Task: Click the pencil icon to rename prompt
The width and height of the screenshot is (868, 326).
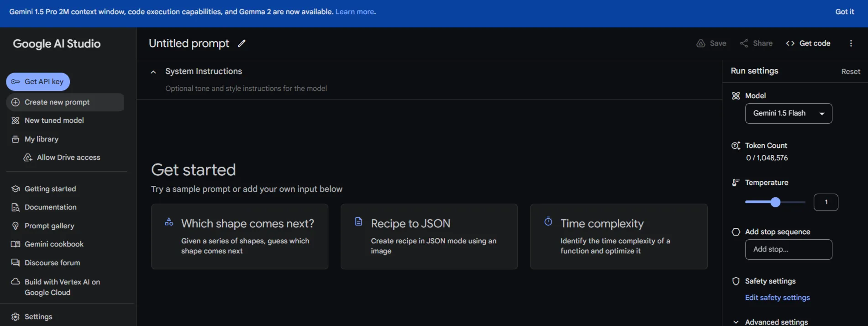Action: tap(242, 43)
